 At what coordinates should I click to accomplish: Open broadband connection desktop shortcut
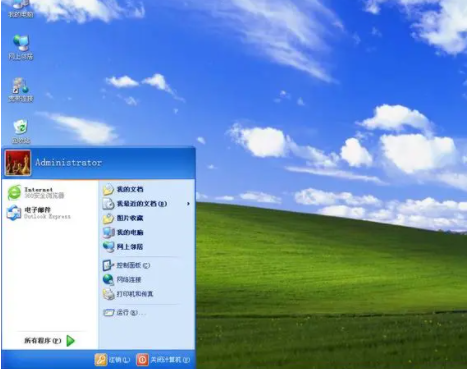point(21,90)
